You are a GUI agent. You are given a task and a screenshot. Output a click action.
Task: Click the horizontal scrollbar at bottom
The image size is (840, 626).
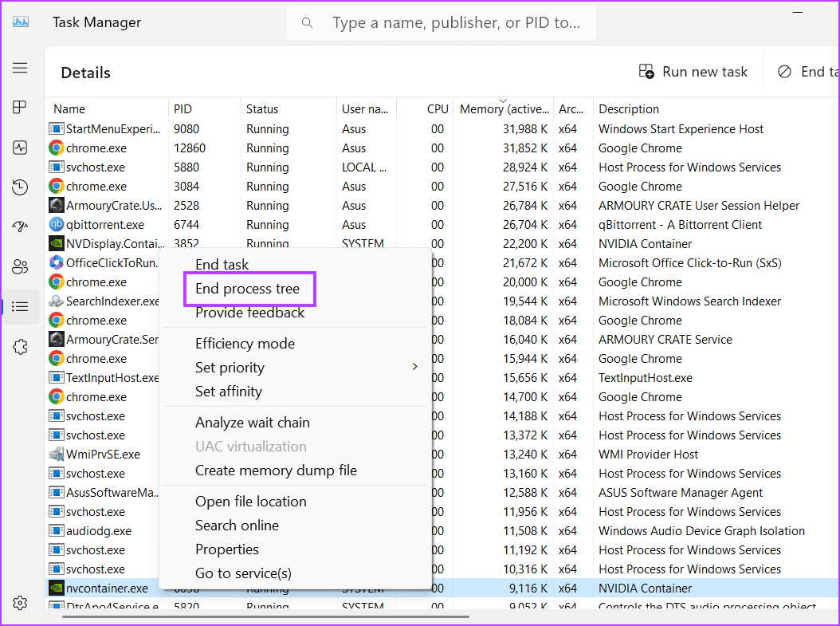[x=265, y=616]
